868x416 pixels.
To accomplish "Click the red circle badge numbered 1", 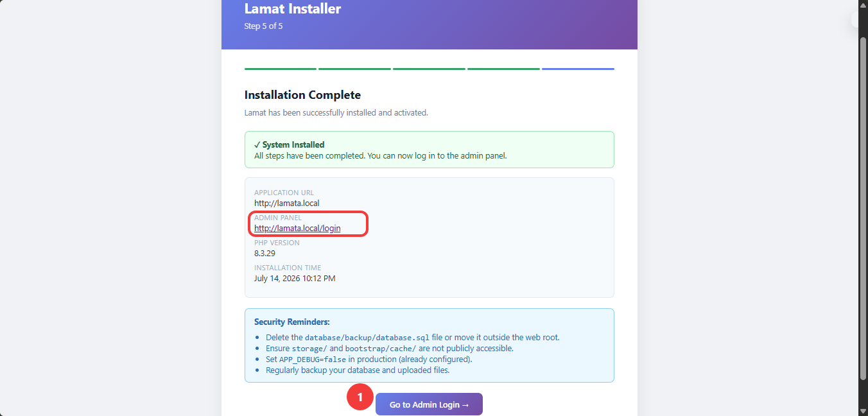I will tap(360, 397).
